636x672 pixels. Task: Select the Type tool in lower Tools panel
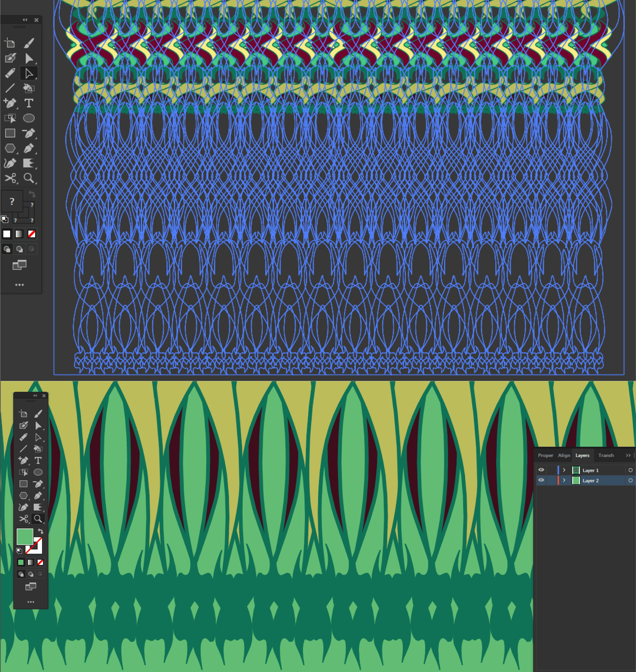tap(38, 461)
